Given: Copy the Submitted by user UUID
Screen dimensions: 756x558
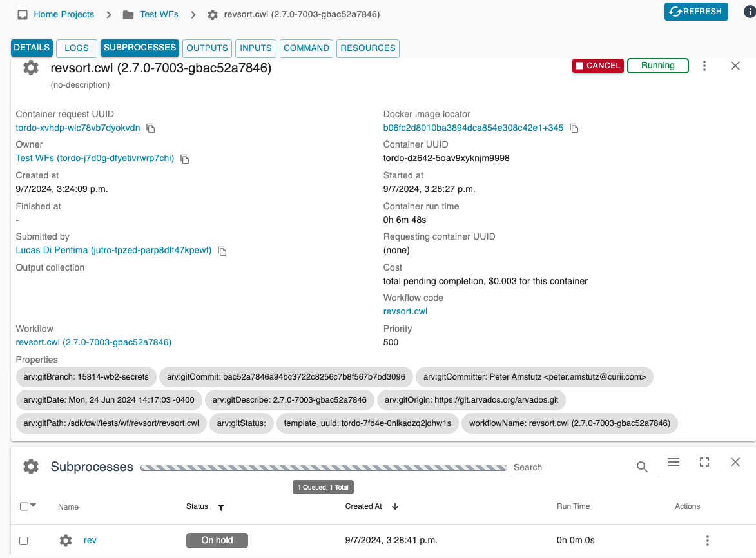Looking at the screenshot, I should pos(222,251).
